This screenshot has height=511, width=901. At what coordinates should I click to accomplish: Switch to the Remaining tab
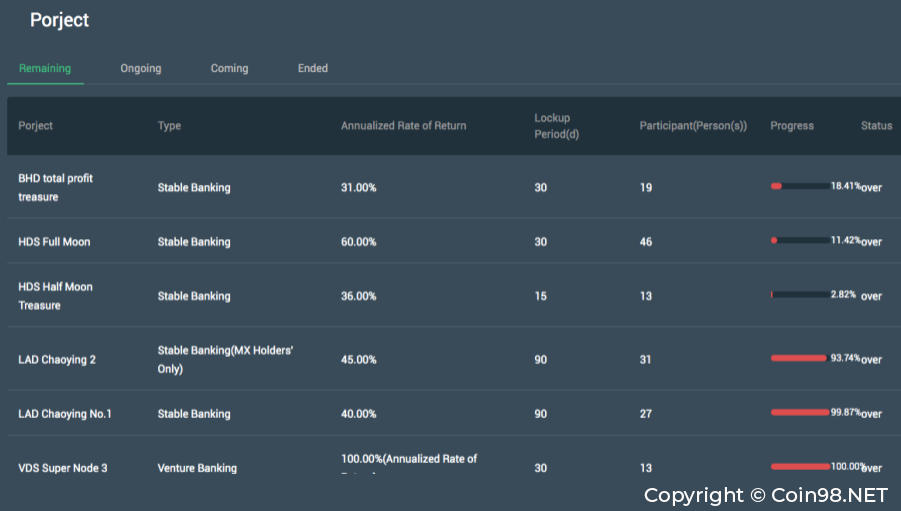point(45,68)
